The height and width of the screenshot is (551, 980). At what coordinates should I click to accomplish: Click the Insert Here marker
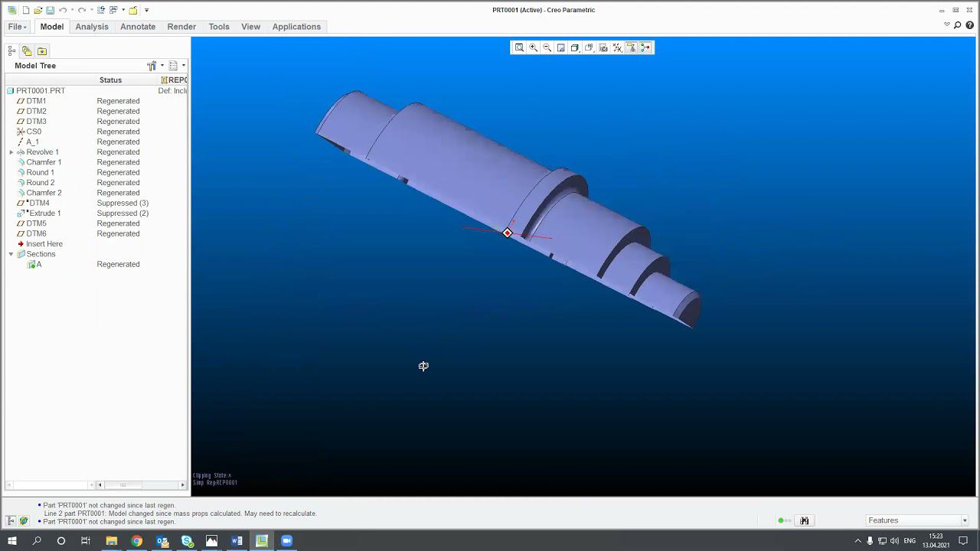44,244
